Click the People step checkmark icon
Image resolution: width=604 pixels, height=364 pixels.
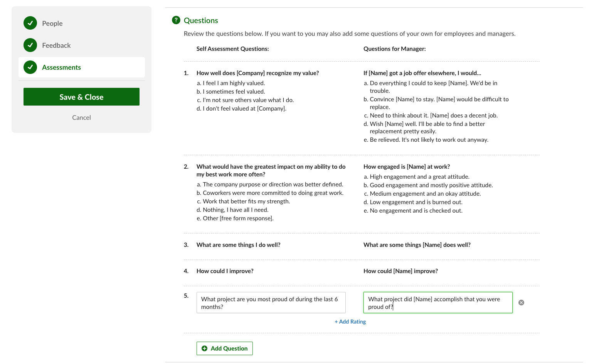pyautogui.click(x=30, y=23)
